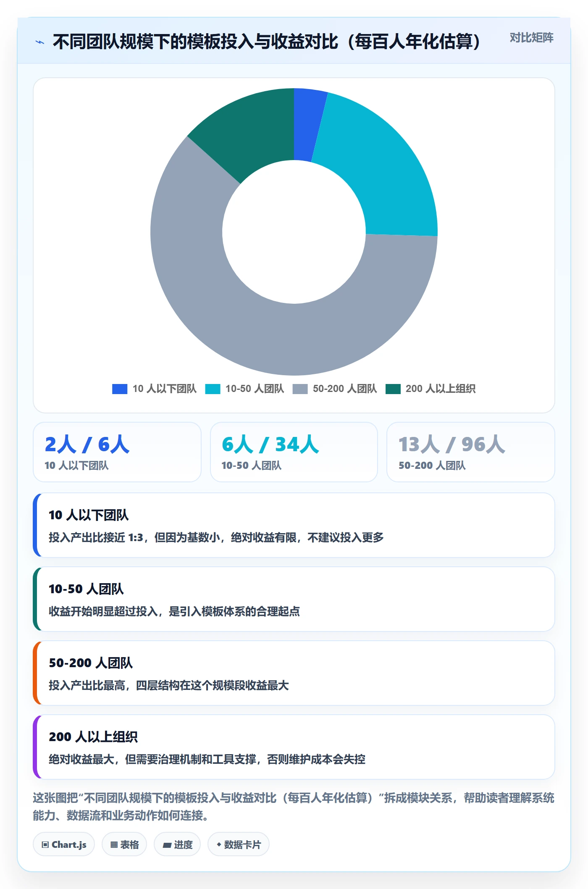Image resolution: width=588 pixels, height=889 pixels.
Task: Click the Chart.js tag
Action: (64, 844)
